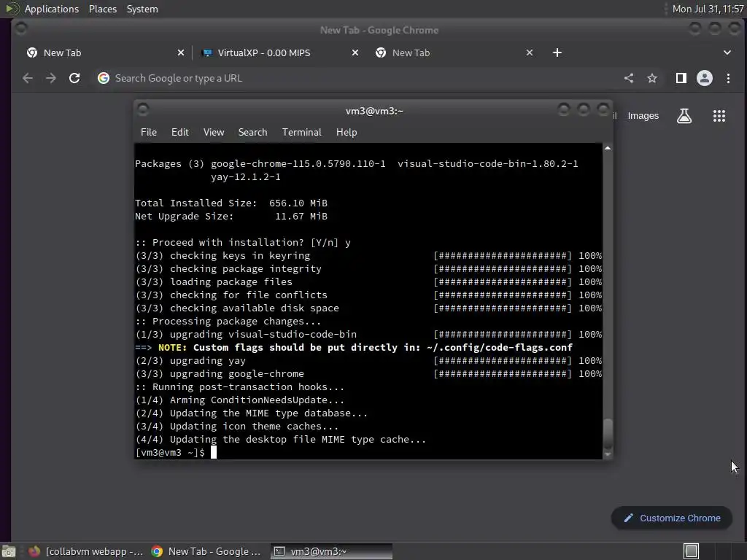Bookmark this tab with the star
The height and width of the screenshot is (560, 747).
click(x=652, y=78)
